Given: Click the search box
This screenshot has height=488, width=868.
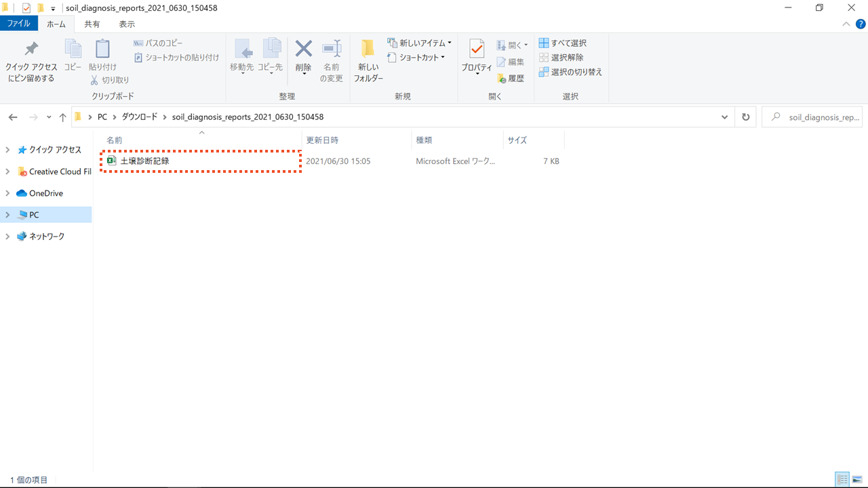Looking at the screenshot, I should (x=812, y=117).
